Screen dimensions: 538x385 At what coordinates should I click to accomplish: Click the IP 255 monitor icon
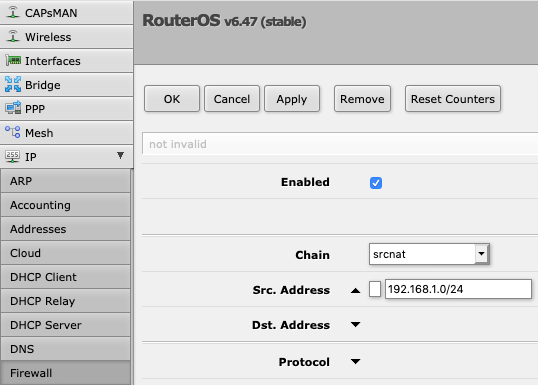[13, 156]
